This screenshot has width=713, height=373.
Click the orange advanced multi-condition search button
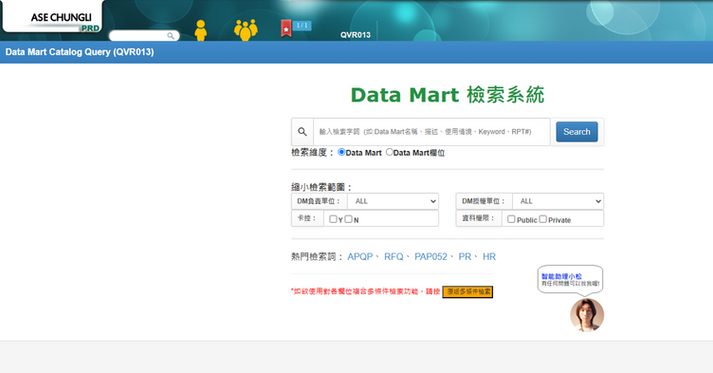(467, 292)
